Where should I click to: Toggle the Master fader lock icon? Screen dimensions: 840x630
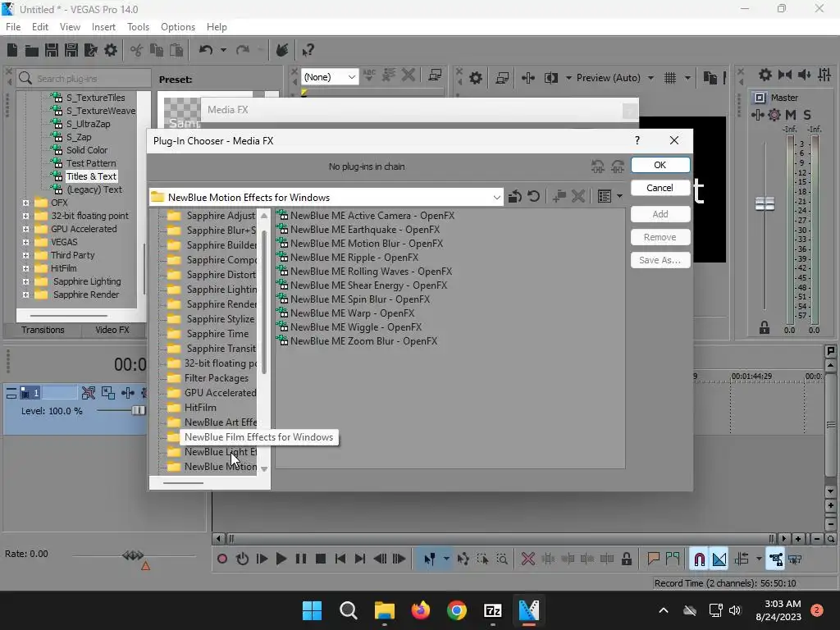pos(765,328)
